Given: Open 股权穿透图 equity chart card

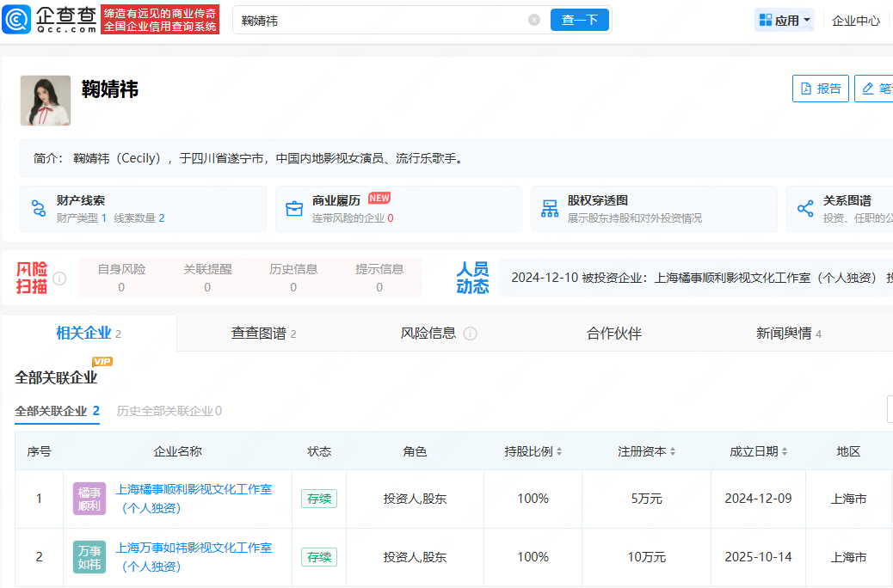Looking at the screenshot, I should point(653,209).
